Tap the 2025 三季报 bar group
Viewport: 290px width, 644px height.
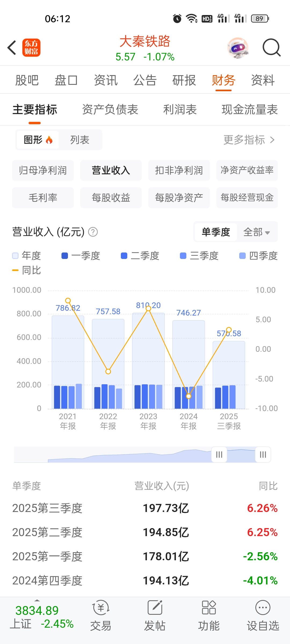pos(229,375)
